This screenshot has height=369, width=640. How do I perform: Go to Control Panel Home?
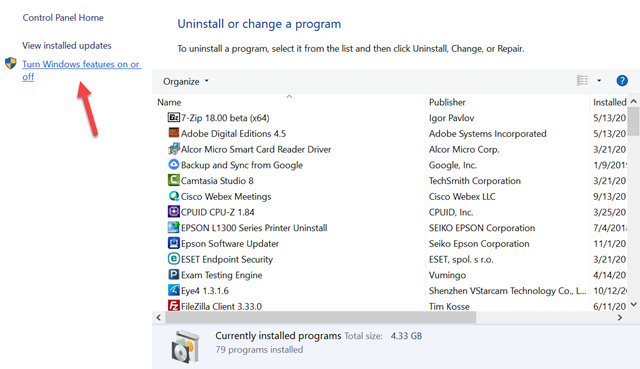coord(63,18)
